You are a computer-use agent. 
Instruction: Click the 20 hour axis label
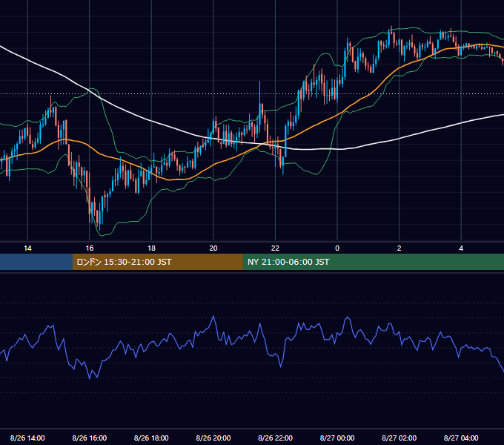click(x=213, y=248)
